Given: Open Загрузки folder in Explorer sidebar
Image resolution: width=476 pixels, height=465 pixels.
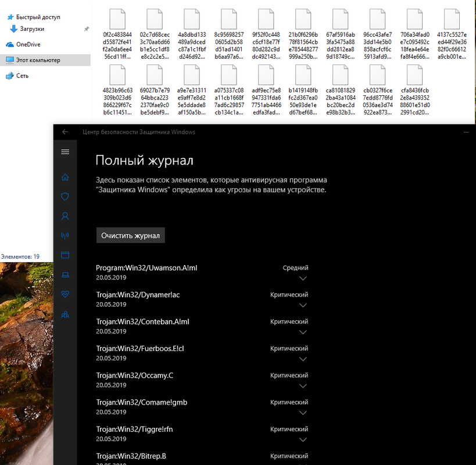Looking at the screenshot, I should [28, 29].
